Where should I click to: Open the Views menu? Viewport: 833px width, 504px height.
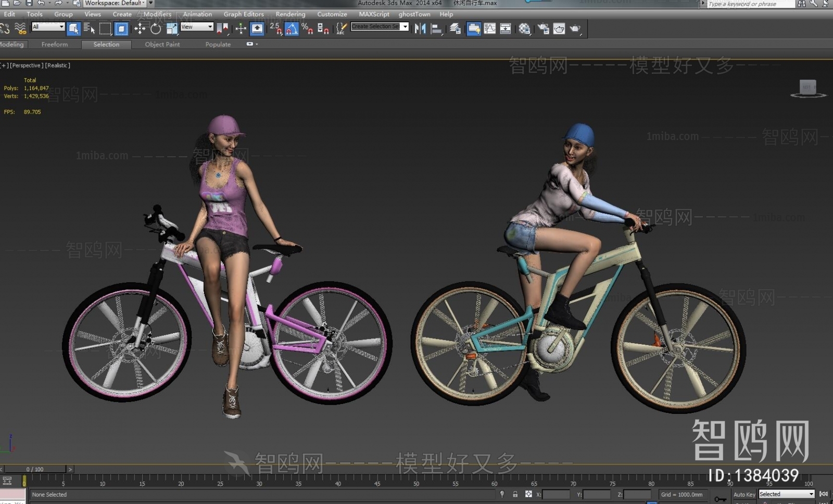click(93, 14)
